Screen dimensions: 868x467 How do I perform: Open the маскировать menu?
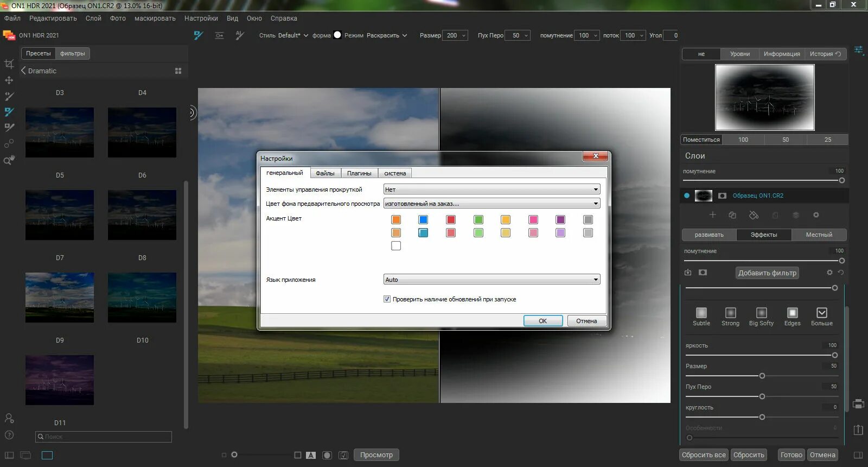pos(155,18)
